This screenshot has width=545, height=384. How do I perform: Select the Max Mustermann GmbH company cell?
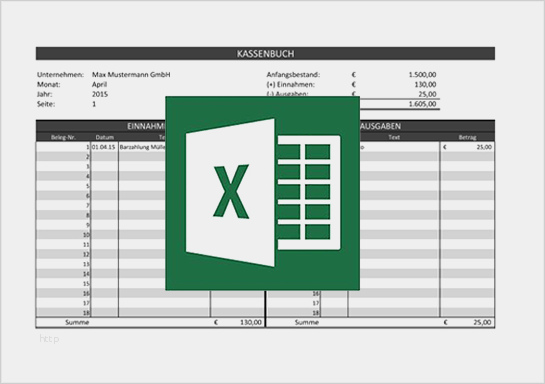[131, 74]
